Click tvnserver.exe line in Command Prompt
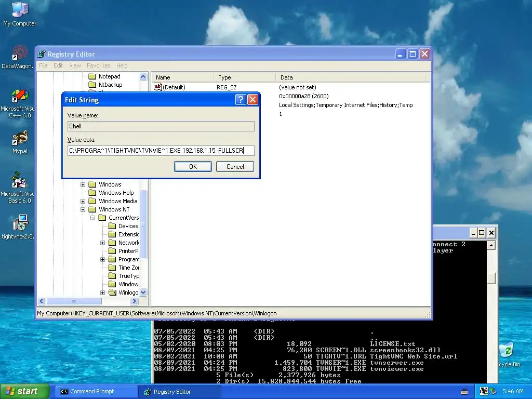 pyautogui.click(x=289, y=363)
